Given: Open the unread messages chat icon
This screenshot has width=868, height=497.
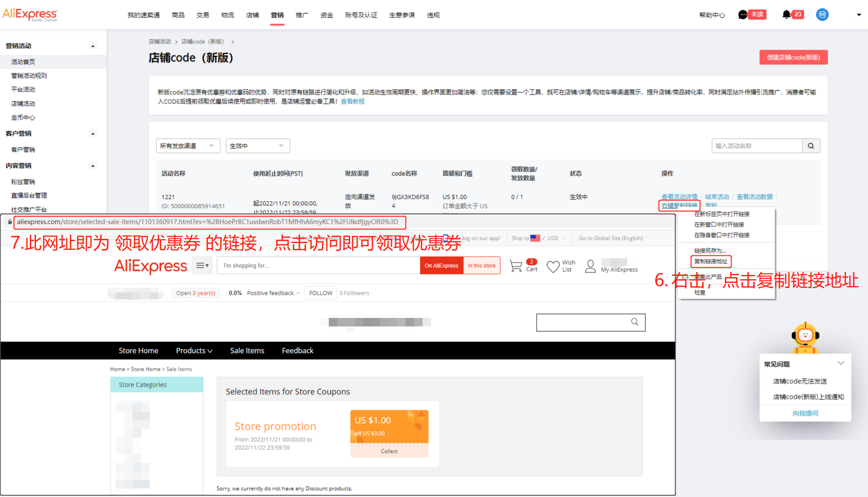Looking at the screenshot, I should (x=743, y=15).
